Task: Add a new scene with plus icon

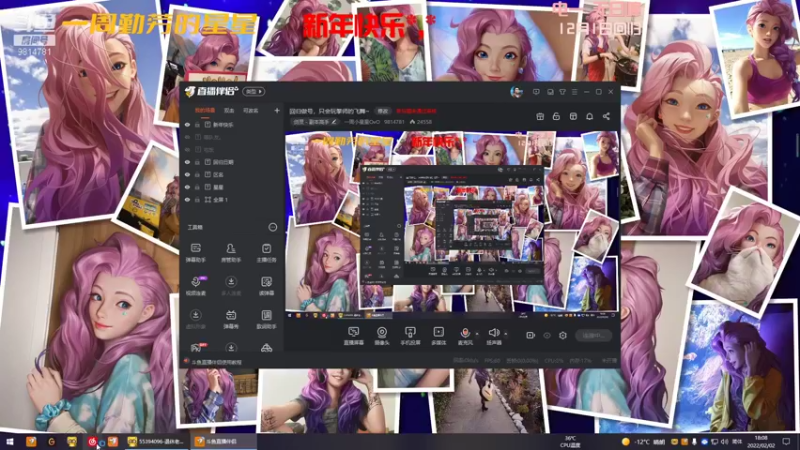Action: 277,110
